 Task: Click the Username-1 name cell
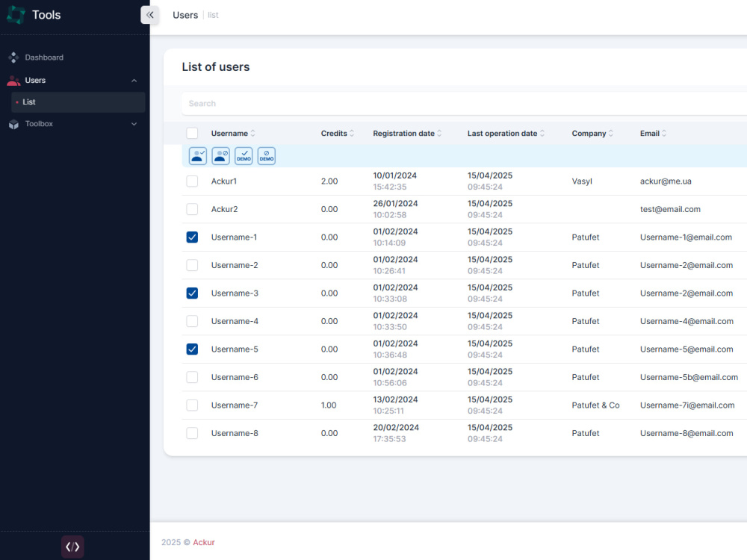click(234, 237)
